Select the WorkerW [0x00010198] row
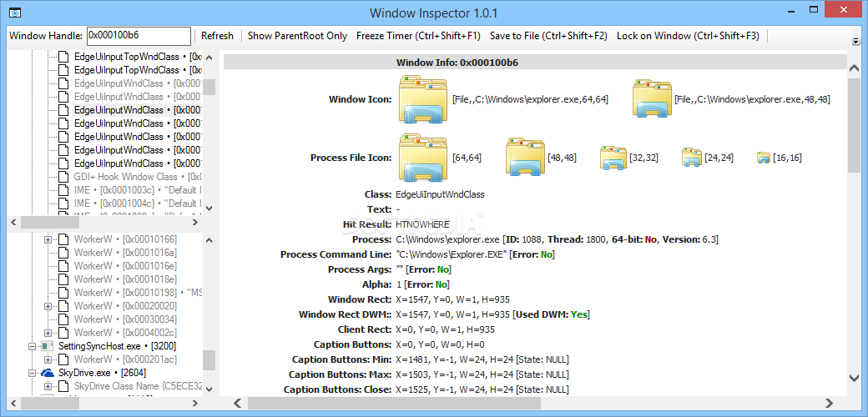The image size is (868, 417). (138, 293)
